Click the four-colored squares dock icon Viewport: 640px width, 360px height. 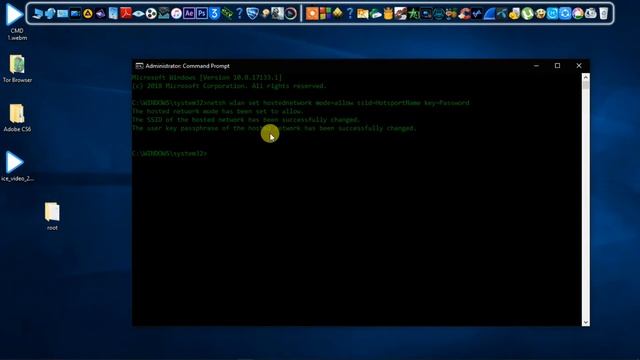[x=325, y=13]
